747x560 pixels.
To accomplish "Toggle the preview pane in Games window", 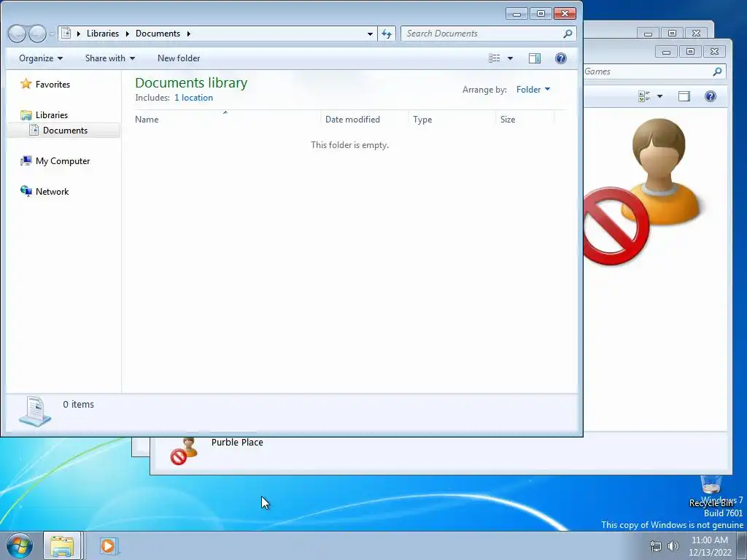I will (x=684, y=96).
